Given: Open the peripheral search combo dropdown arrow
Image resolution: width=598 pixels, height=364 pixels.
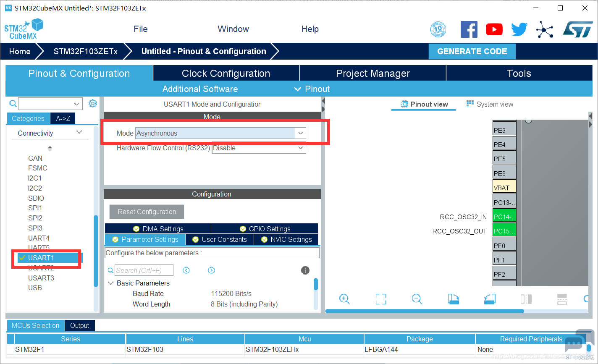Looking at the screenshot, I should click(76, 104).
